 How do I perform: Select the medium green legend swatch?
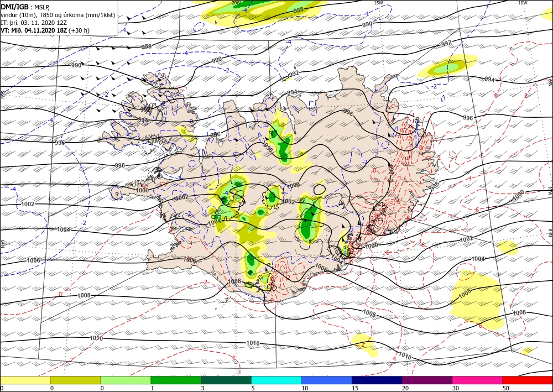(176, 380)
